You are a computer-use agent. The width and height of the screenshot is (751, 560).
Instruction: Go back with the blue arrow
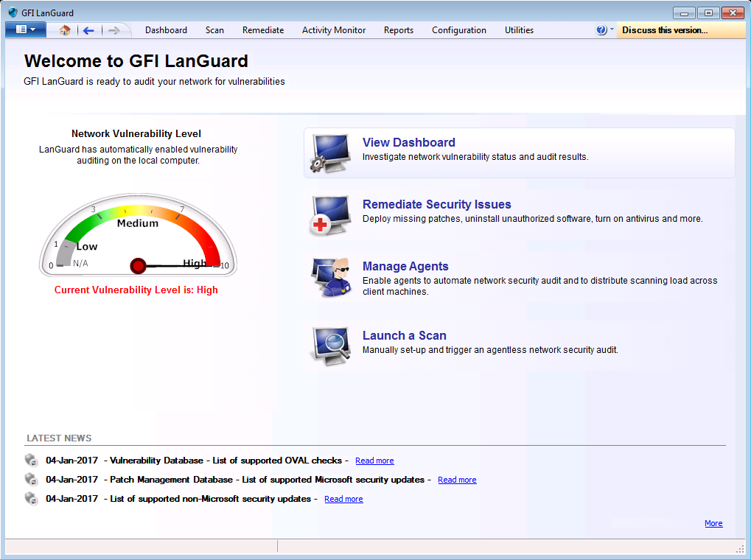(88, 31)
